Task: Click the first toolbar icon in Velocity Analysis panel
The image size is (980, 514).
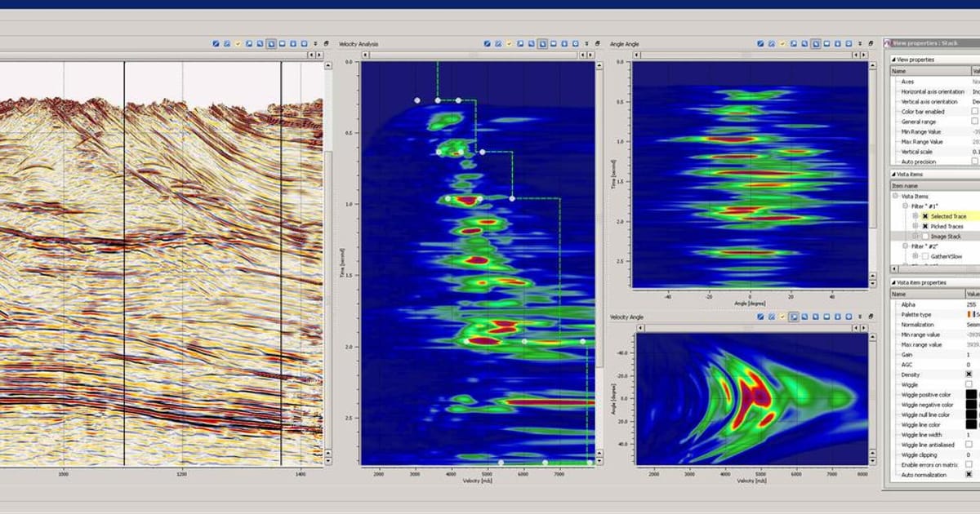Action: tap(488, 43)
